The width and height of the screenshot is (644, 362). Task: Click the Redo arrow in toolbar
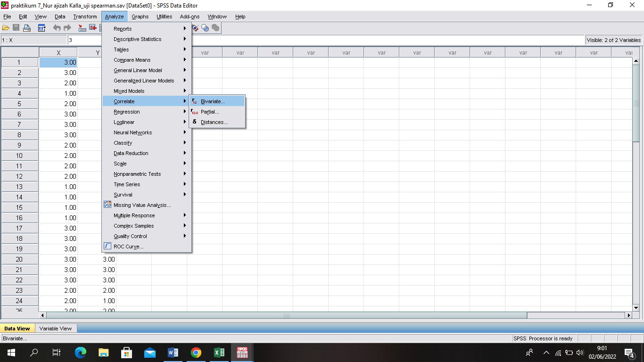point(67,28)
